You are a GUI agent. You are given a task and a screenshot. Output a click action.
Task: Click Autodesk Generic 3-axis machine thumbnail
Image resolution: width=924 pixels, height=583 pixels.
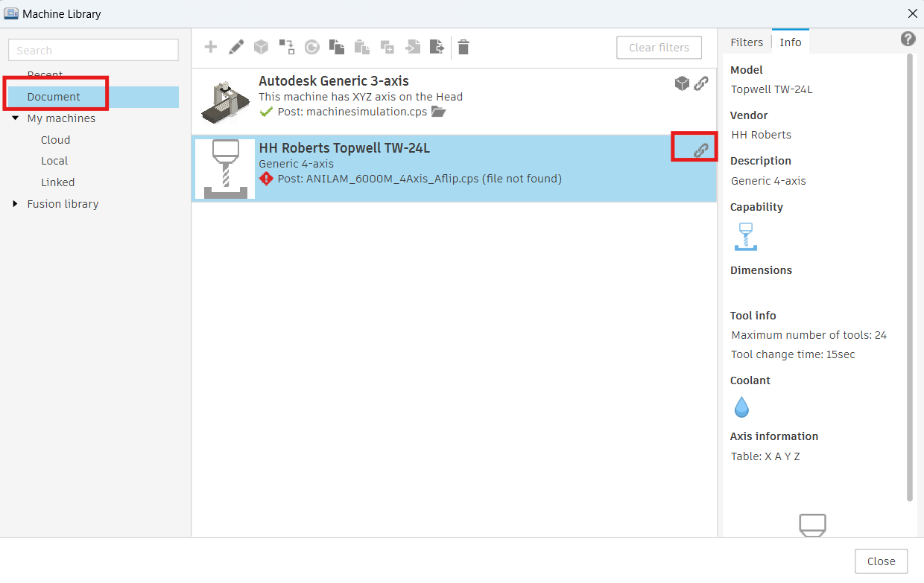click(x=225, y=102)
